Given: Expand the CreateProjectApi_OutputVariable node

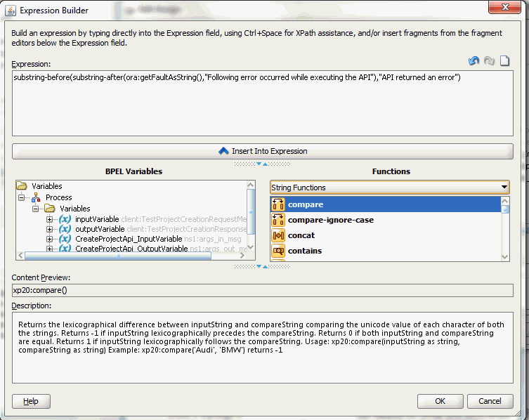Looking at the screenshot, I should (x=50, y=249).
